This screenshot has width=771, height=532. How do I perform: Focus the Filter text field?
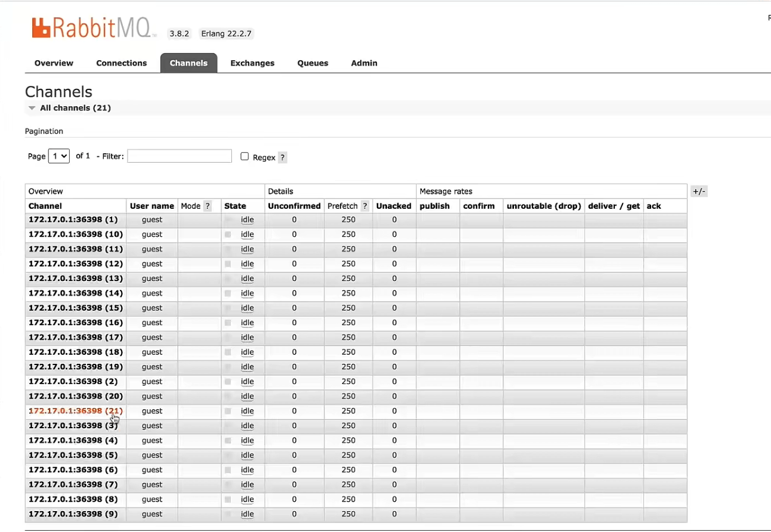179,156
